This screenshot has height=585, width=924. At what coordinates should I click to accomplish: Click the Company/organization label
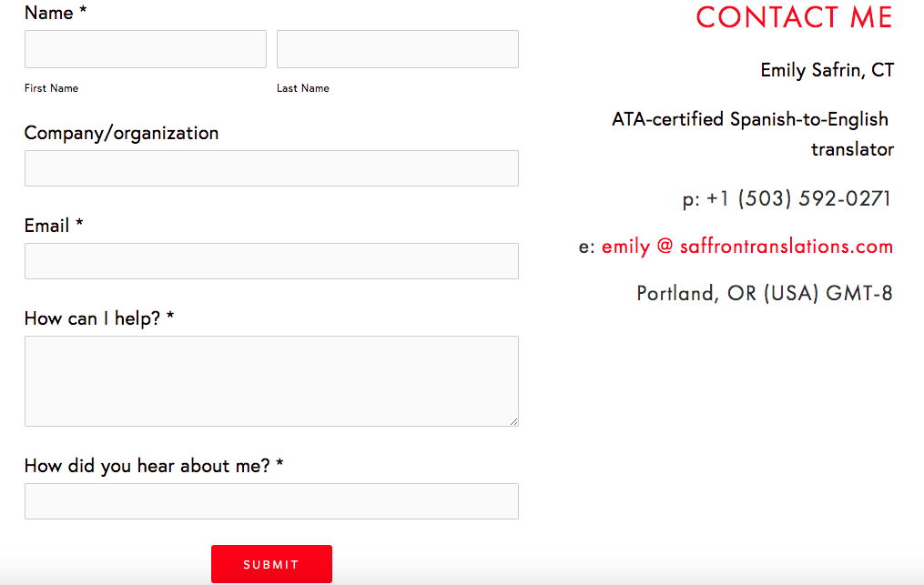(121, 133)
